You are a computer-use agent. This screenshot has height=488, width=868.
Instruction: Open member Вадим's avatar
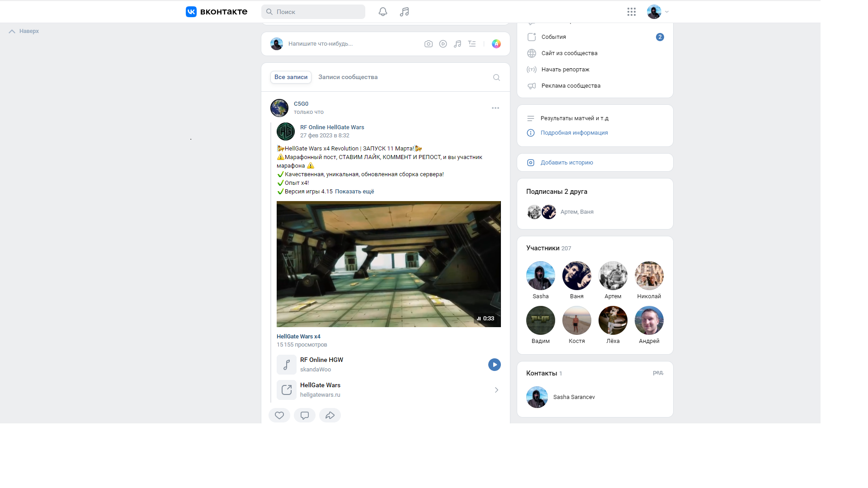(541, 320)
